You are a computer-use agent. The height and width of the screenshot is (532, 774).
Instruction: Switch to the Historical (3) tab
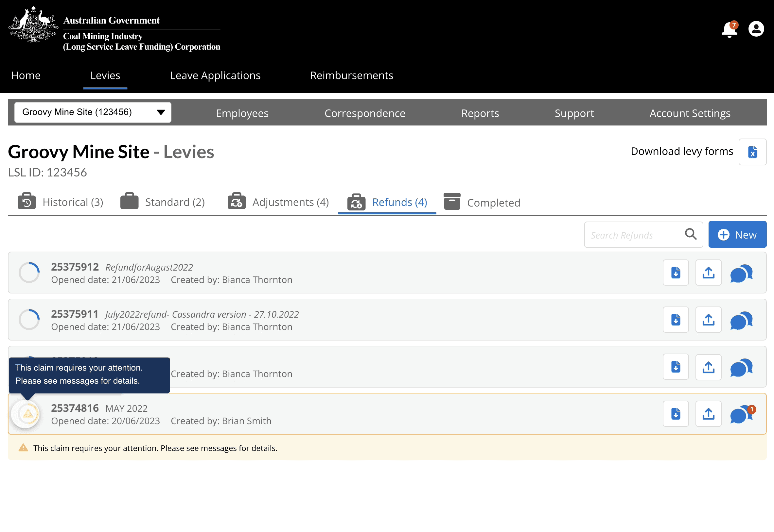point(61,202)
